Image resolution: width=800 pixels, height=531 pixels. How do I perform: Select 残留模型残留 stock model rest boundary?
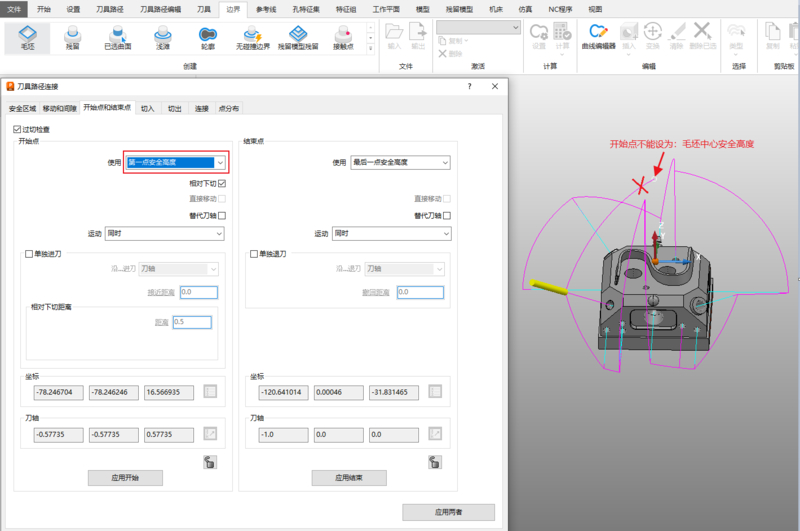click(x=298, y=38)
